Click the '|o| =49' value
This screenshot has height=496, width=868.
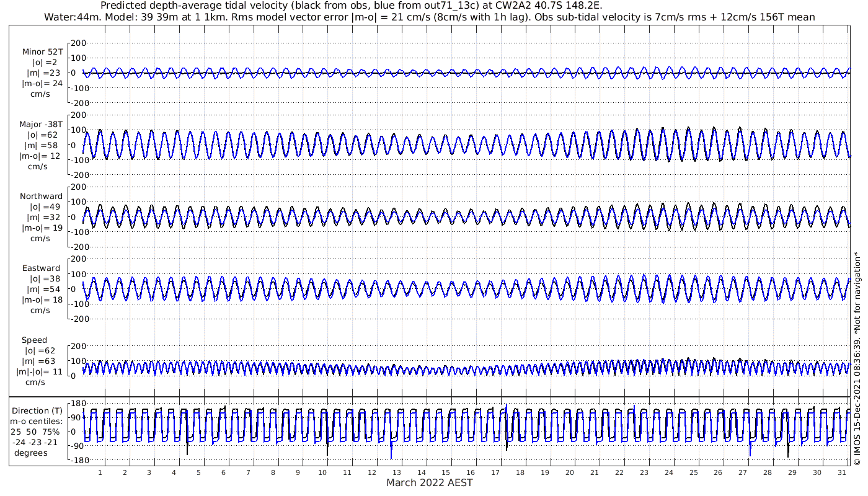tap(45, 207)
